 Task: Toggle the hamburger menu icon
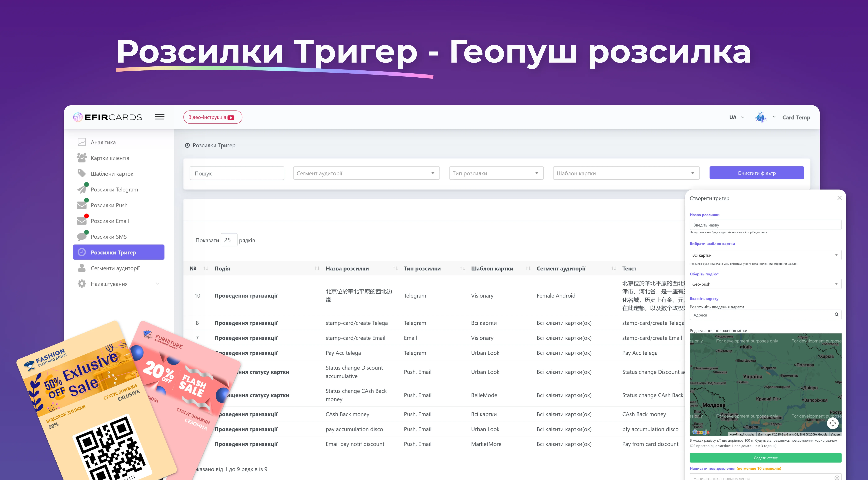click(x=160, y=117)
